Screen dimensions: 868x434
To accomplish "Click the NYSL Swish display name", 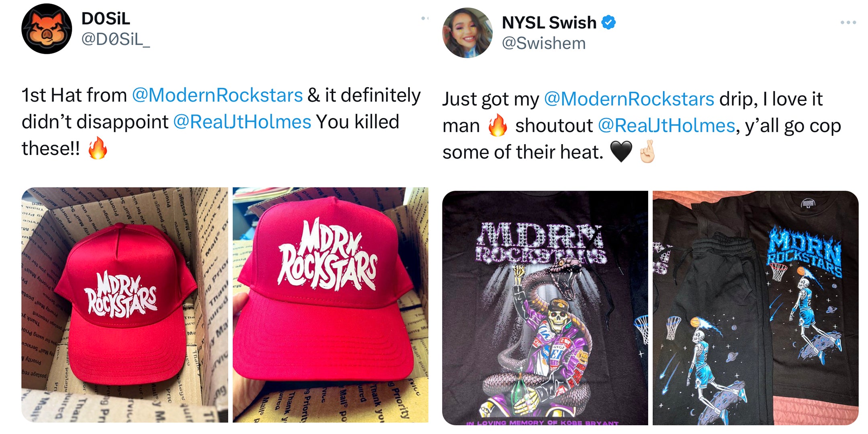I will [x=549, y=23].
